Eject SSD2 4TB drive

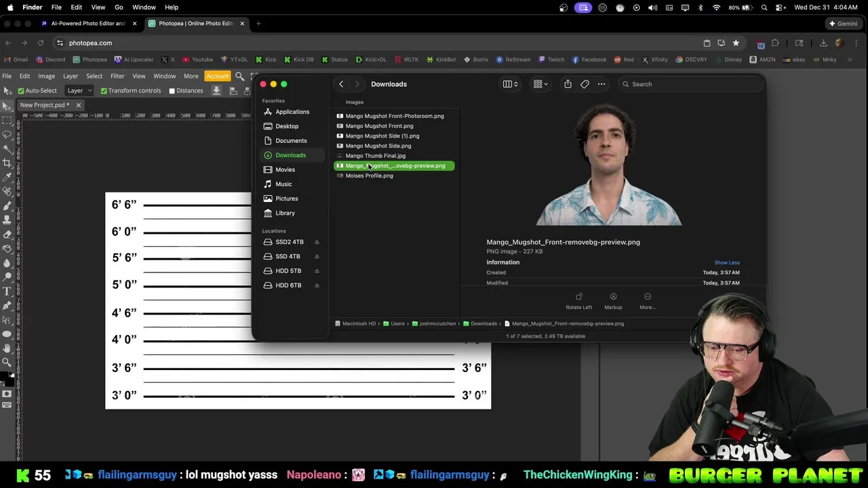click(317, 242)
